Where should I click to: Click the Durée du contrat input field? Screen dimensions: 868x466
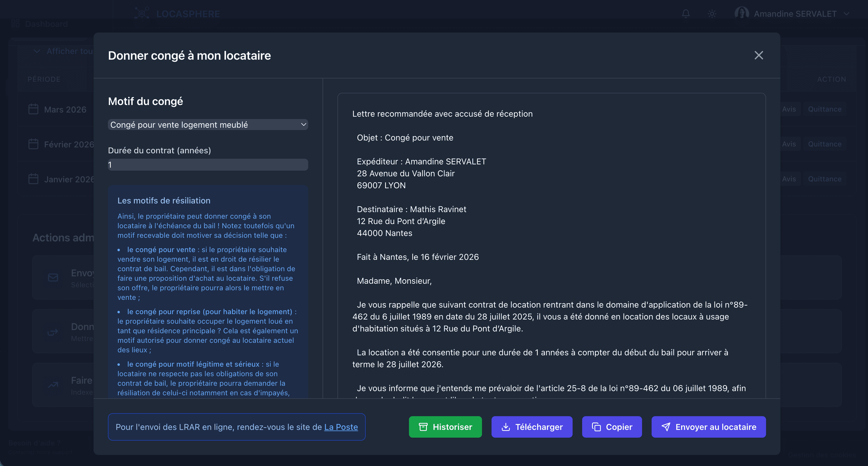(207, 165)
